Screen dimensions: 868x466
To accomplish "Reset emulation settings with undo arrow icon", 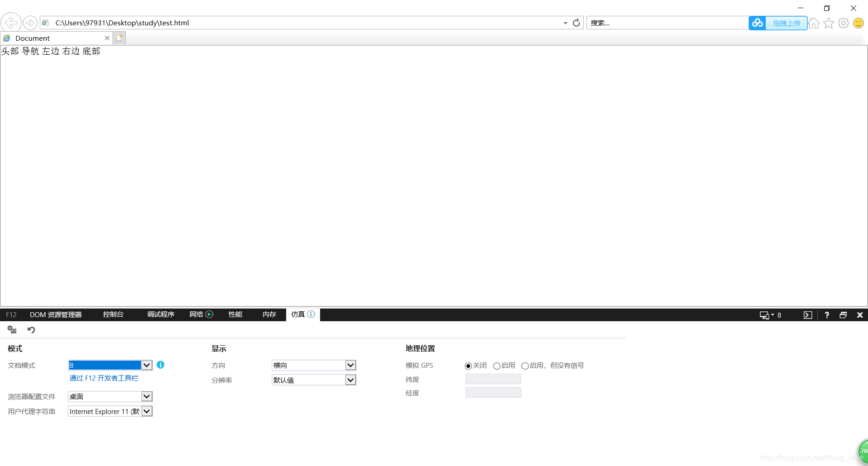I will (31, 330).
